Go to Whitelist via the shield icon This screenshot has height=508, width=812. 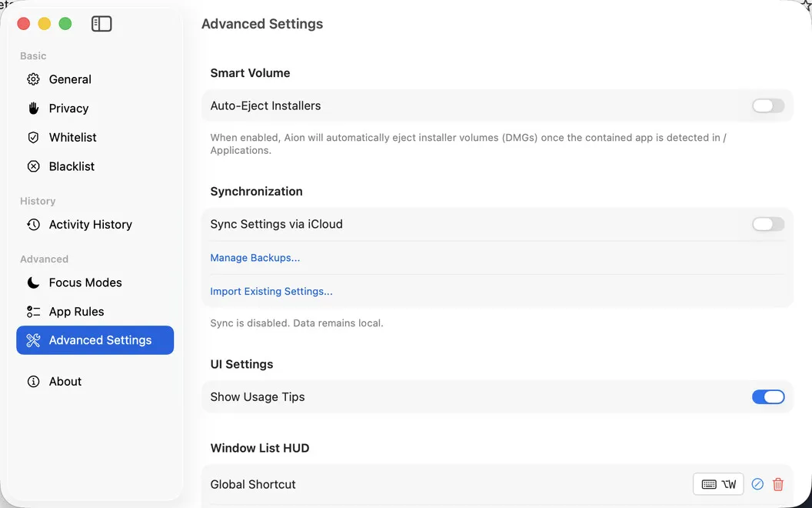coord(33,137)
